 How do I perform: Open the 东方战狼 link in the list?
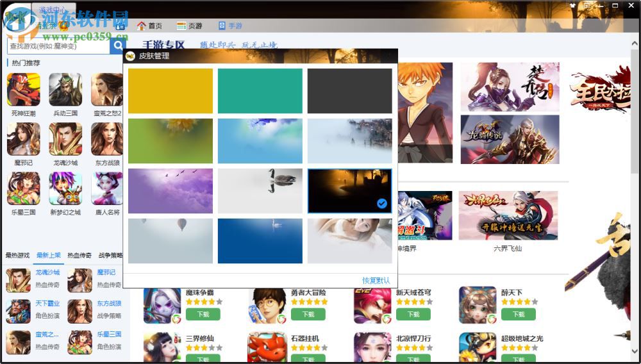109,303
